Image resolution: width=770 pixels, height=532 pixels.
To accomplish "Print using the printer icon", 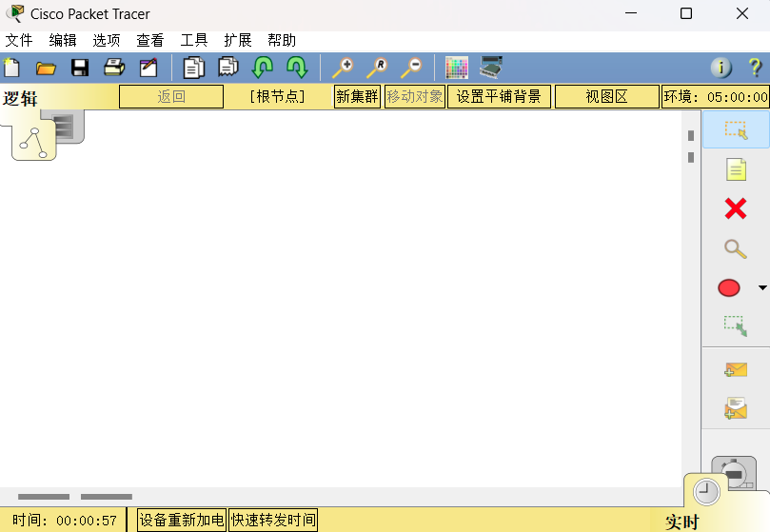I will click(114, 68).
